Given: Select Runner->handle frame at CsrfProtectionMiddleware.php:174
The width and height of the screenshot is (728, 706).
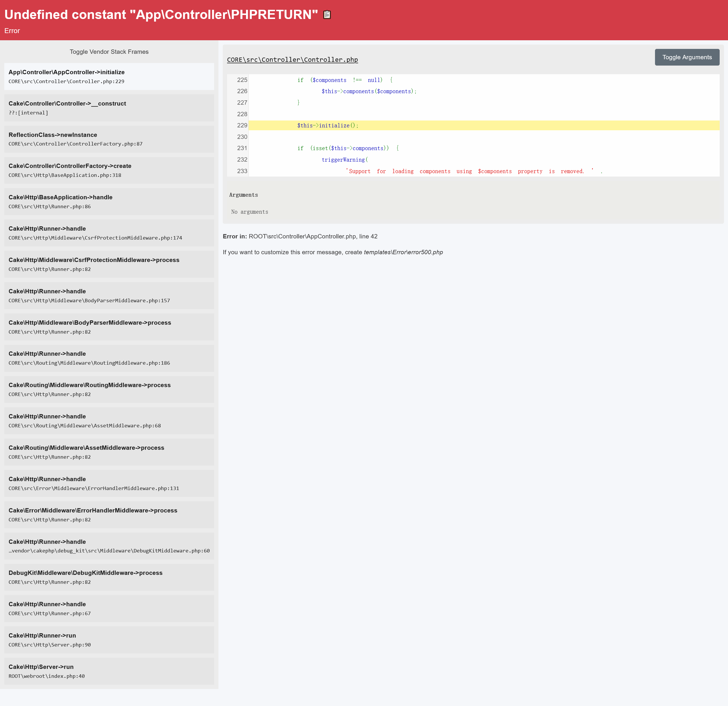Looking at the screenshot, I should [x=109, y=233].
